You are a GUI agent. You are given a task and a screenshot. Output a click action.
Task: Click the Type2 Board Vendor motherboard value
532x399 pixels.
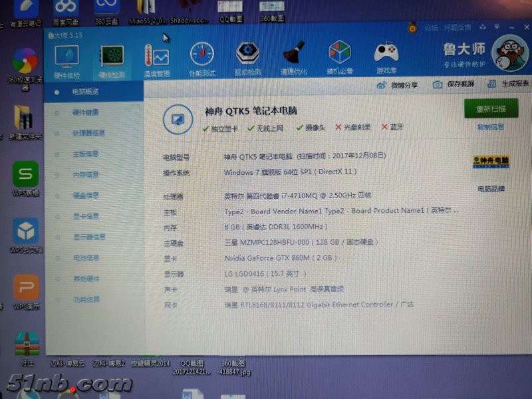pyautogui.click(x=341, y=211)
